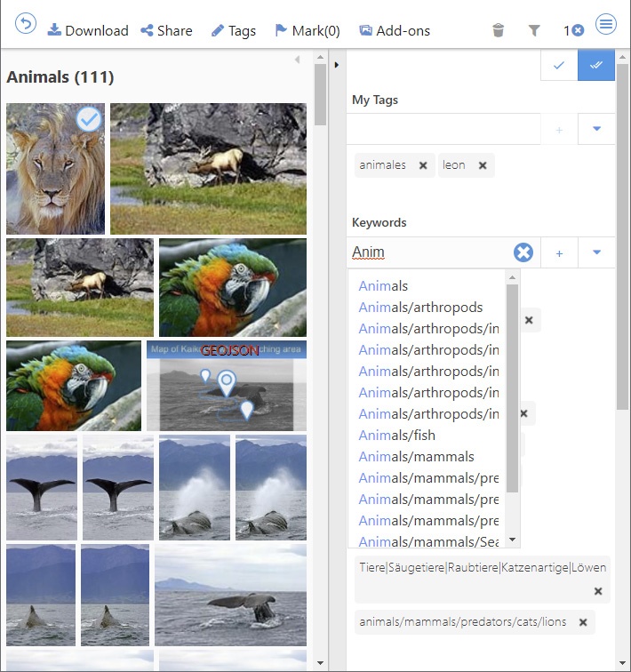631x672 pixels.
Task: Clear the Keywords search field
Action: click(523, 252)
